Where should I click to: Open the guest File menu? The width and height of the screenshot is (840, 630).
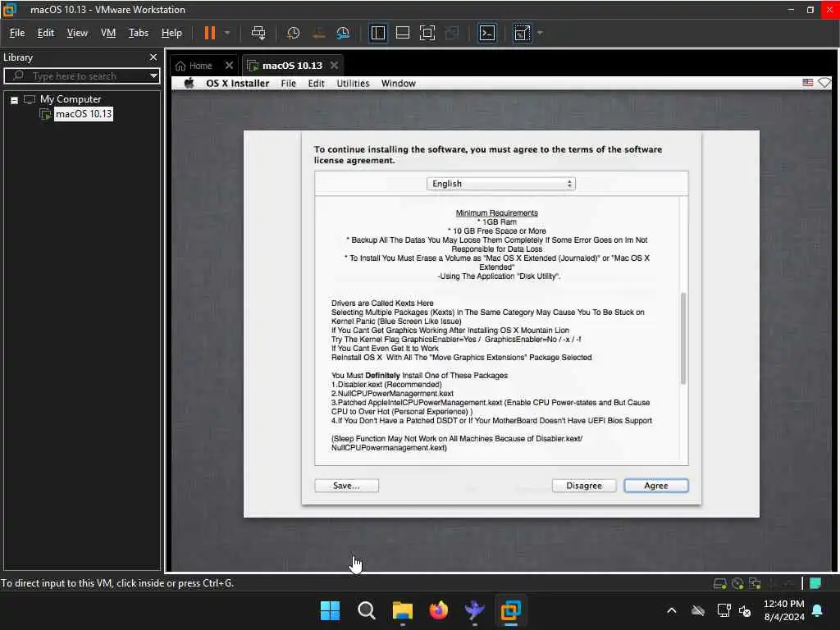[x=288, y=83]
